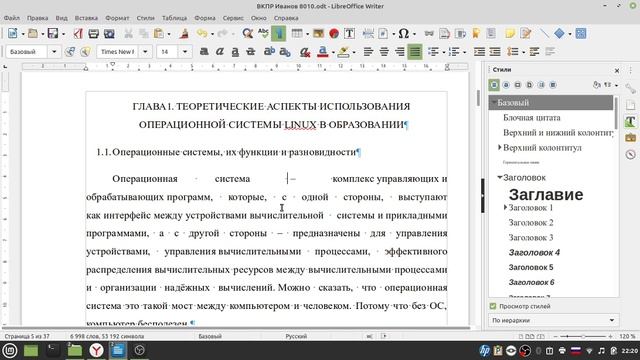
Task: Toggle track changes recording
Action: (x=526, y=33)
